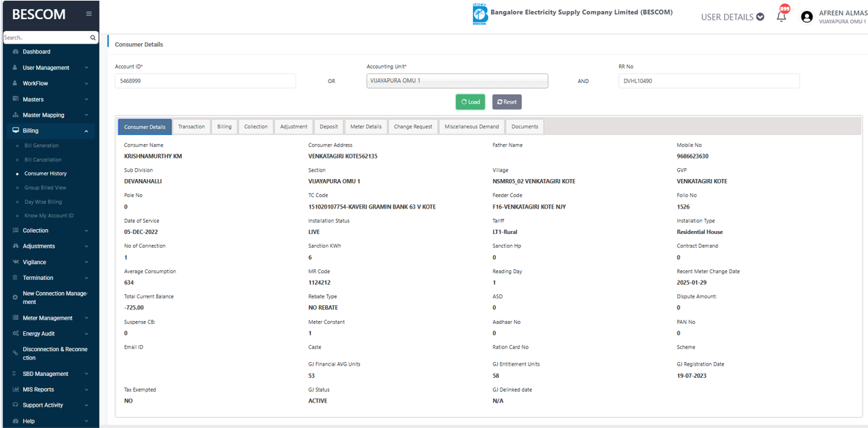Expand the WorkFlow menu chevron
The width and height of the screenshot is (868, 428).
click(x=86, y=84)
